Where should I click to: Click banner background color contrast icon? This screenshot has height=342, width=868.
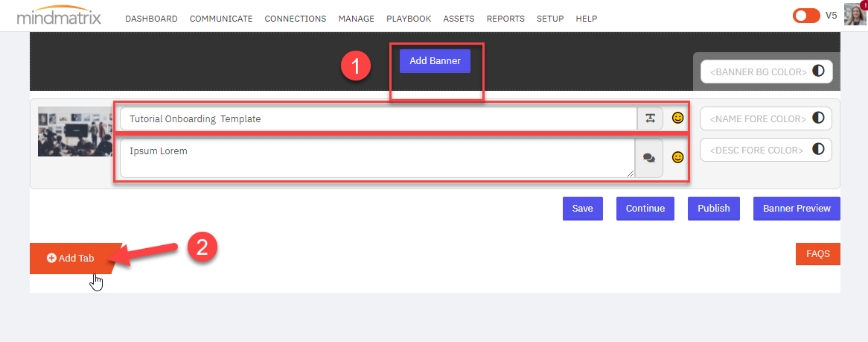pos(819,72)
